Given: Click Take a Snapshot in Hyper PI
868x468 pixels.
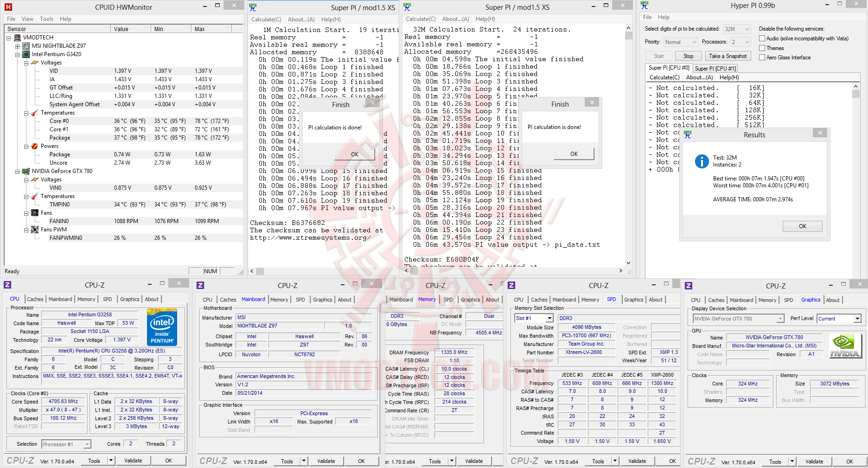Looking at the screenshot, I should (x=728, y=56).
